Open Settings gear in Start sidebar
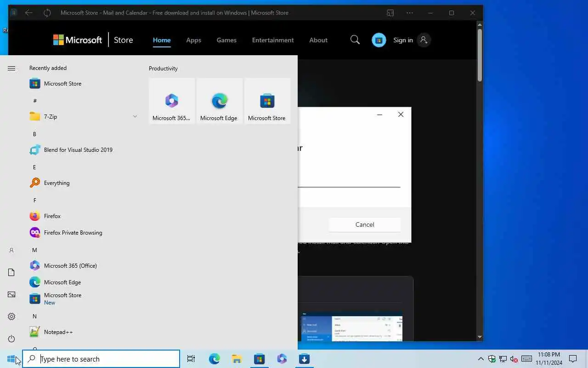 [11, 316]
